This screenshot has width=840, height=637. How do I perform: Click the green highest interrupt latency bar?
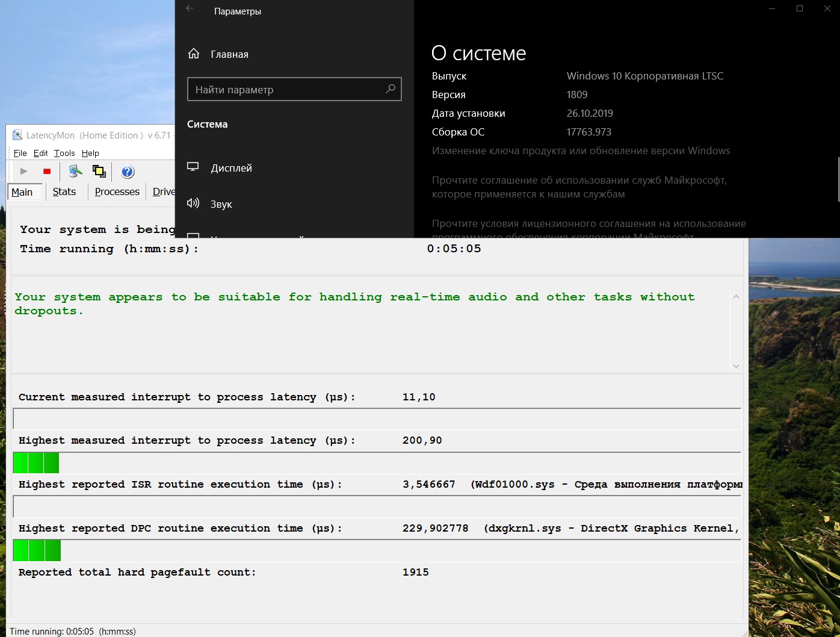coord(36,463)
